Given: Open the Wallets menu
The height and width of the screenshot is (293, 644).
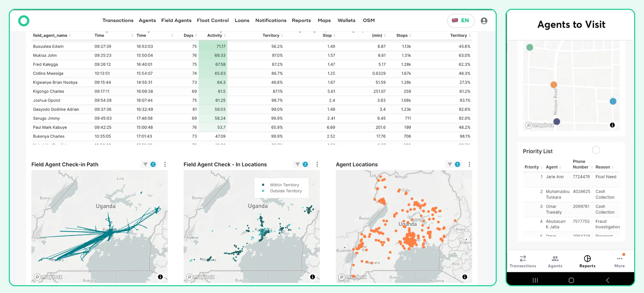Looking at the screenshot, I should click(x=346, y=20).
